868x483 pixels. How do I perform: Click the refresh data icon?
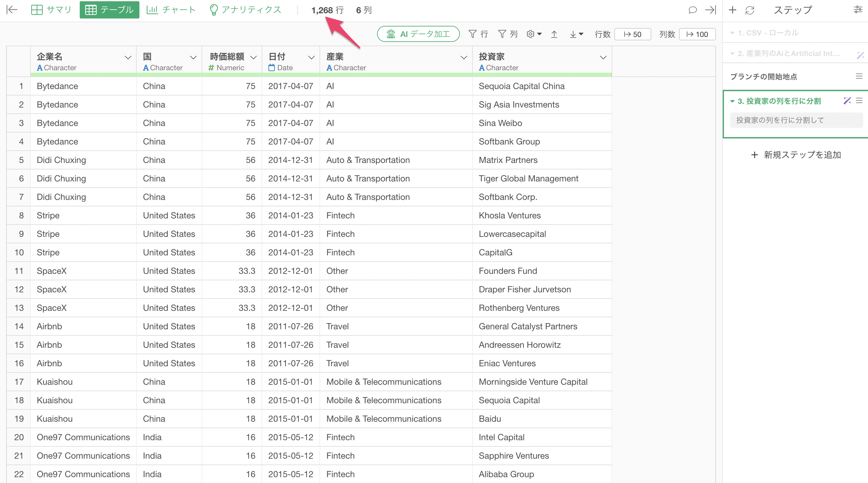point(749,10)
